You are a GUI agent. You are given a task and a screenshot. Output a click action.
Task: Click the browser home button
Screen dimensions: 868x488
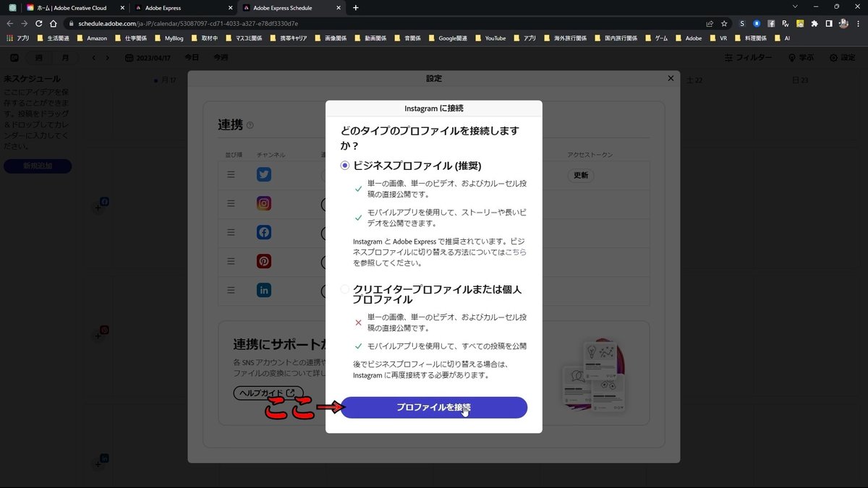(x=54, y=23)
